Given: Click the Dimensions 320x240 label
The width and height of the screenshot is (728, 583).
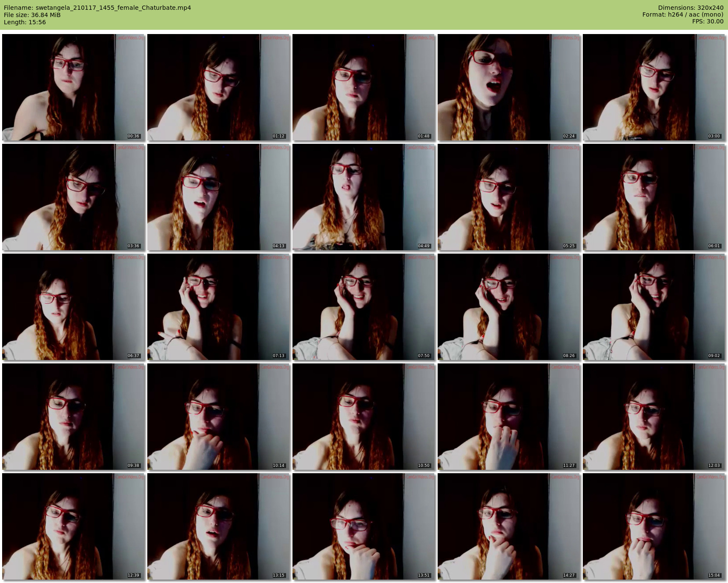Looking at the screenshot, I should pos(691,8).
